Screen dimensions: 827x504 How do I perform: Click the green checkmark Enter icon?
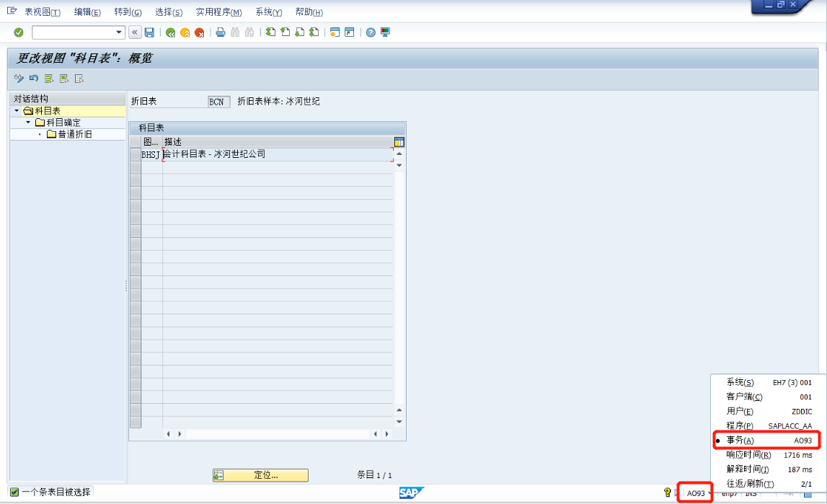coord(19,32)
